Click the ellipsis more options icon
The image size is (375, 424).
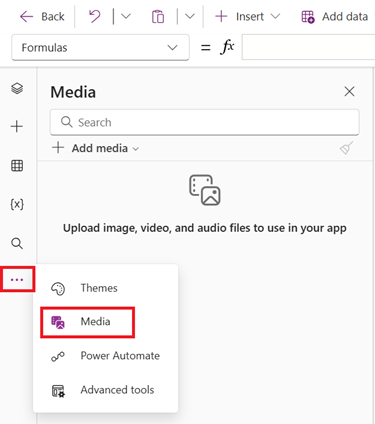(x=17, y=279)
